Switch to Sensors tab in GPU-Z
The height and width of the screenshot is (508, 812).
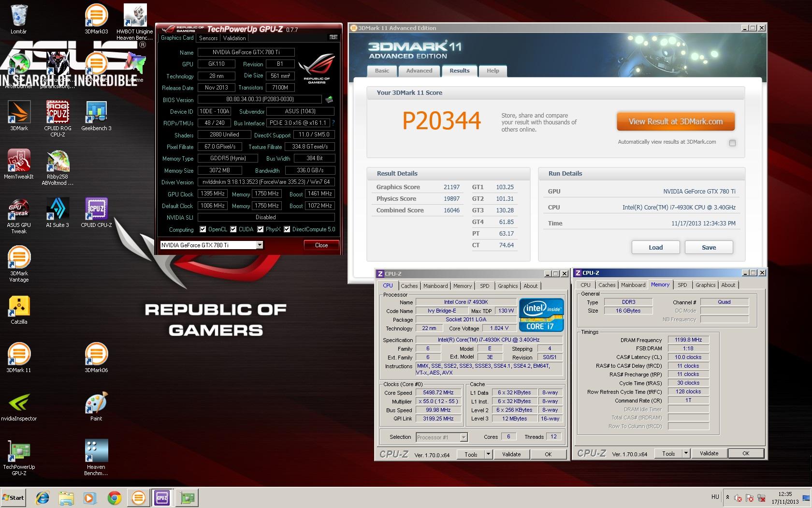click(208, 38)
